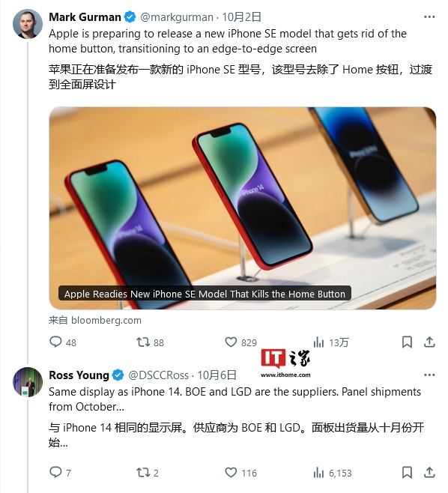448x493 pixels.
Task: Open more options for Mark Gurman's tweet
Action: (429, 17)
